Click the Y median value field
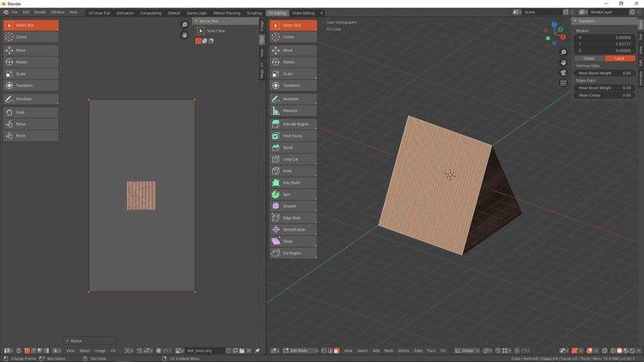This screenshot has width=644, height=362. (605, 44)
